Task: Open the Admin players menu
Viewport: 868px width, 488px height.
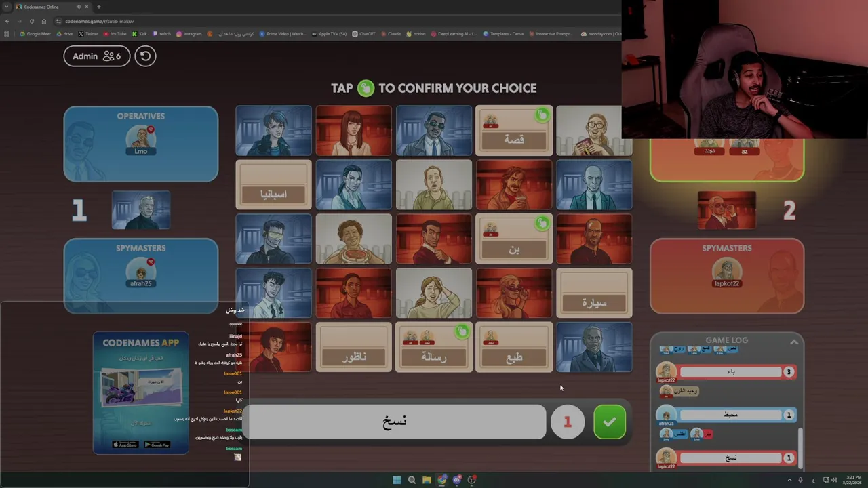Action: coord(96,56)
